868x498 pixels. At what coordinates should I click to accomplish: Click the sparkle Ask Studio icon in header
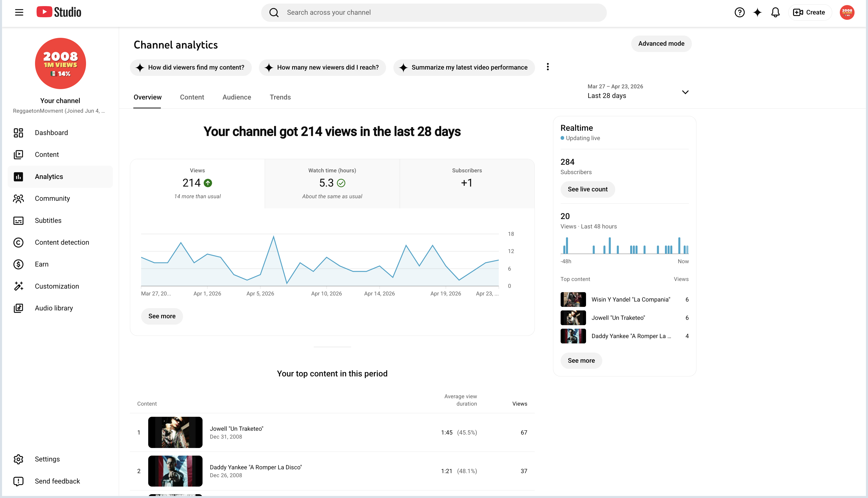point(758,13)
